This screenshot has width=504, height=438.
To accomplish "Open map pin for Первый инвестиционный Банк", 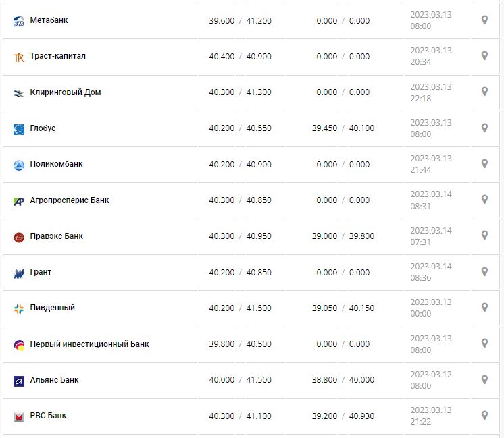I will click(x=484, y=344).
